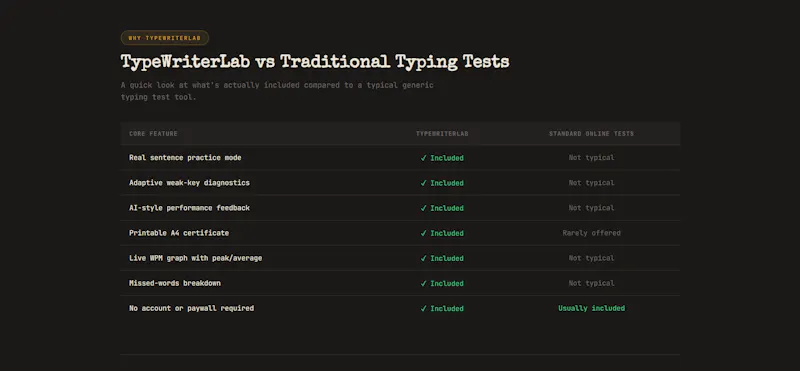Click the Rarely offered cell
This screenshot has width=800, height=371.
[591, 233]
